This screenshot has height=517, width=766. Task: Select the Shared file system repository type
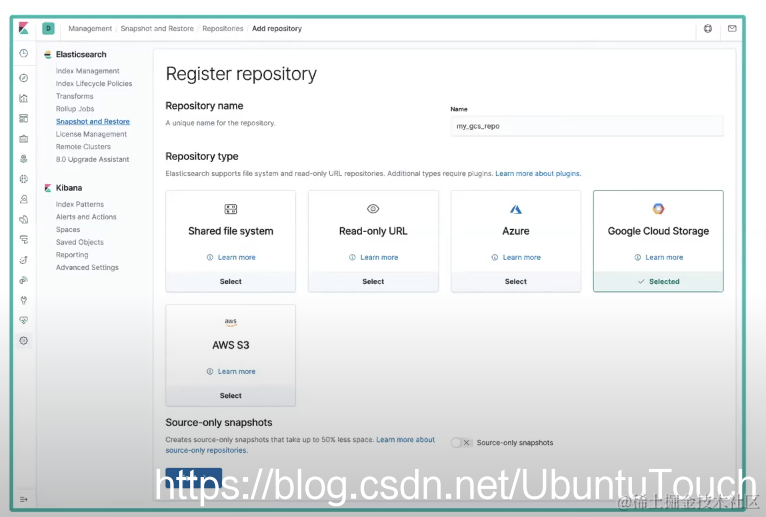[x=231, y=281]
